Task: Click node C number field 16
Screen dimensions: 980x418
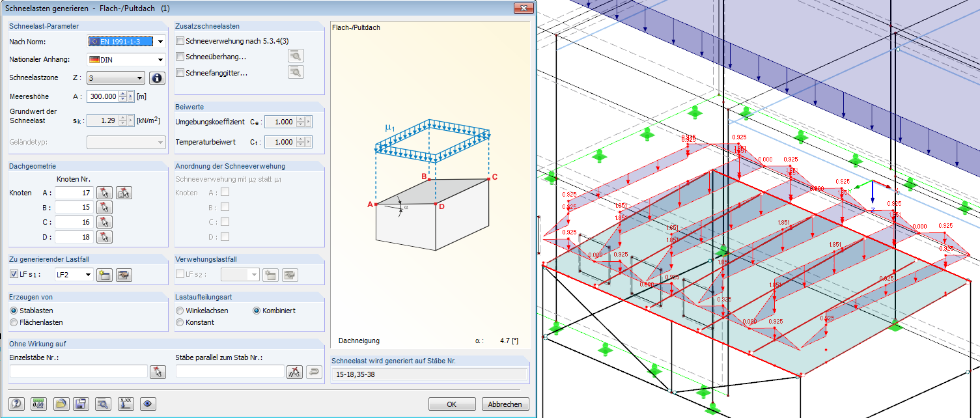Action: point(75,222)
